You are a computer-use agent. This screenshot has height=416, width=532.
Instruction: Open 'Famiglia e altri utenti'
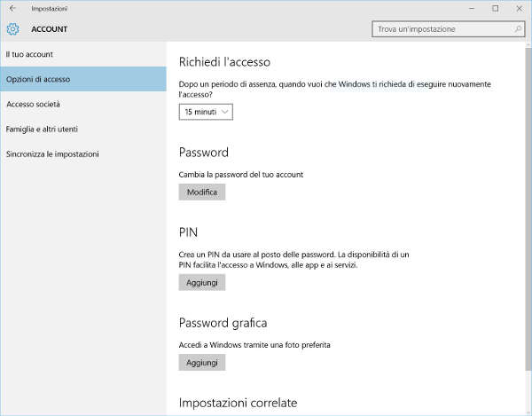coord(42,130)
